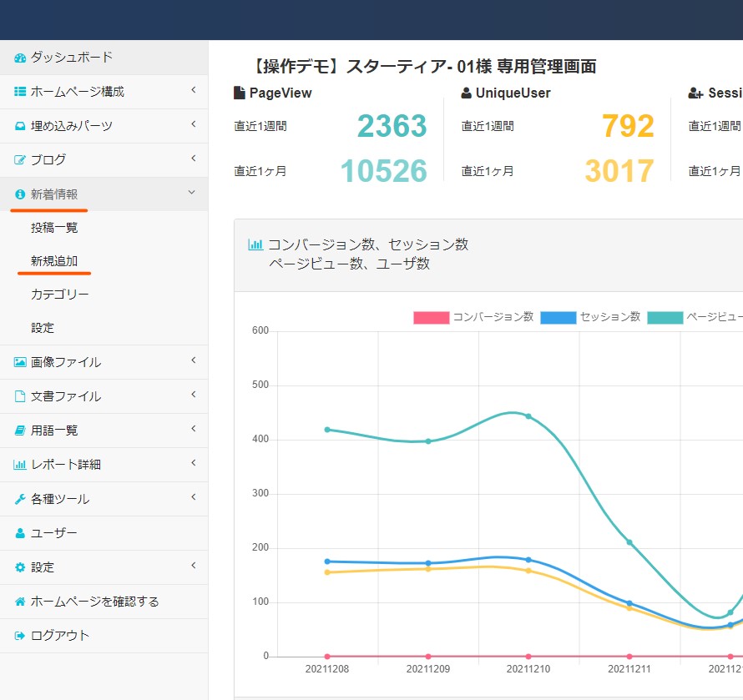Expand the ホームページ構成 menu chevron

[193, 90]
